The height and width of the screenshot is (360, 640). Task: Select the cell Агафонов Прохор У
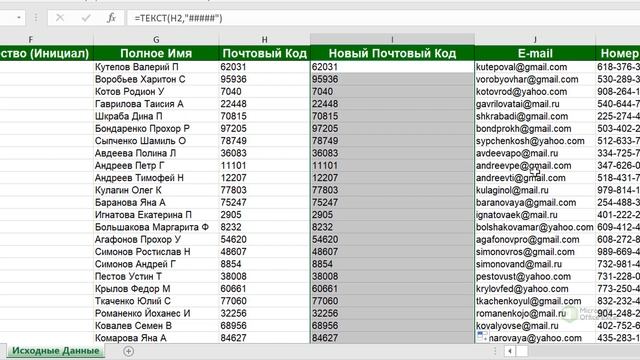tap(156, 239)
